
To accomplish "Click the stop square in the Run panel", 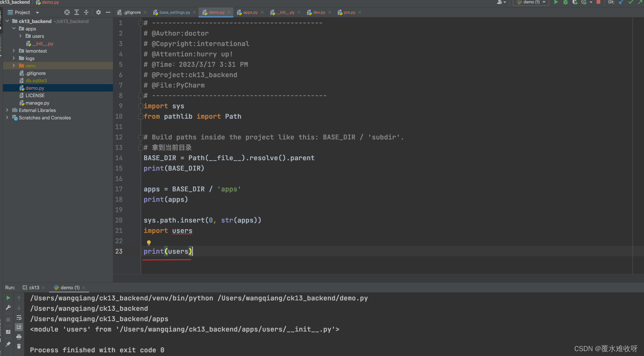I will (8, 320).
